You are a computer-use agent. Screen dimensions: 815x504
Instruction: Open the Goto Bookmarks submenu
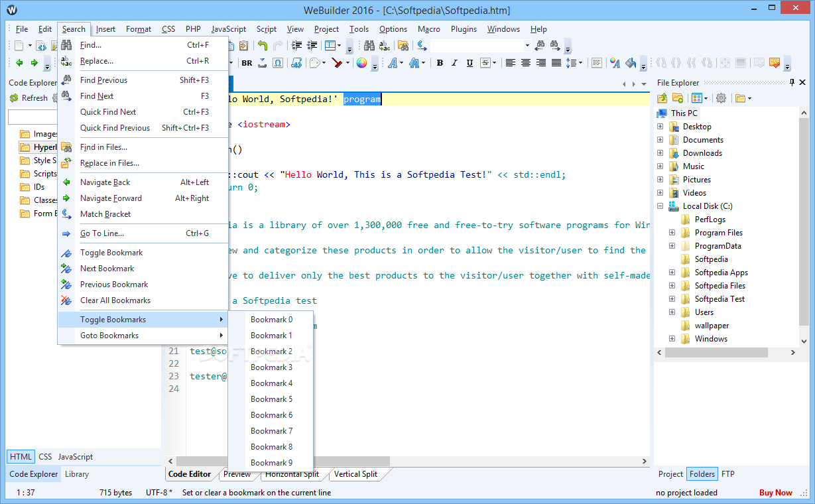pyautogui.click(x=143, y=336)
